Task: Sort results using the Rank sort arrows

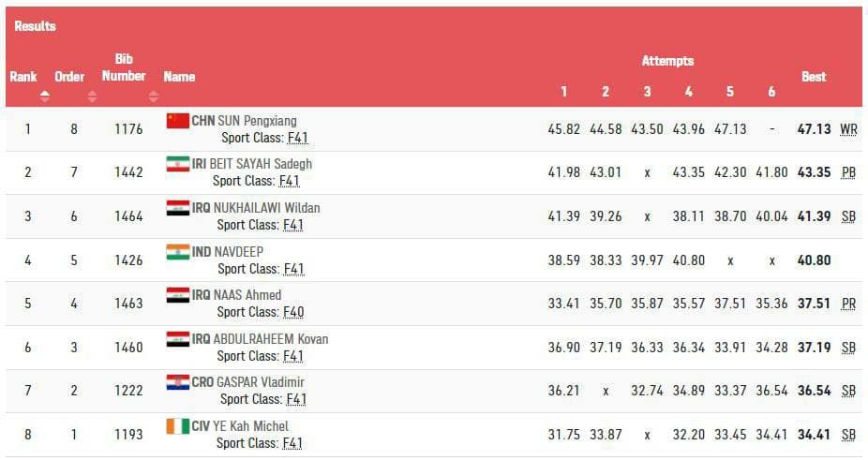Action: click(44, 96)
